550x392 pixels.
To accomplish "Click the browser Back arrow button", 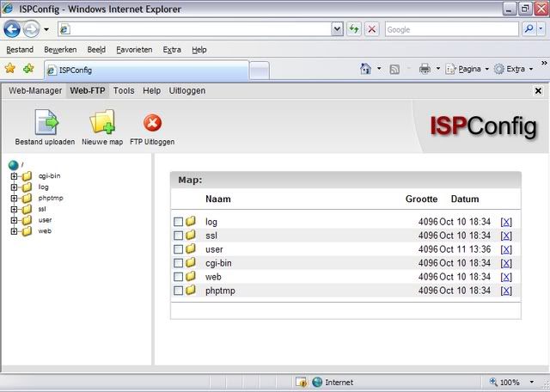I will [x=12, y=29].
